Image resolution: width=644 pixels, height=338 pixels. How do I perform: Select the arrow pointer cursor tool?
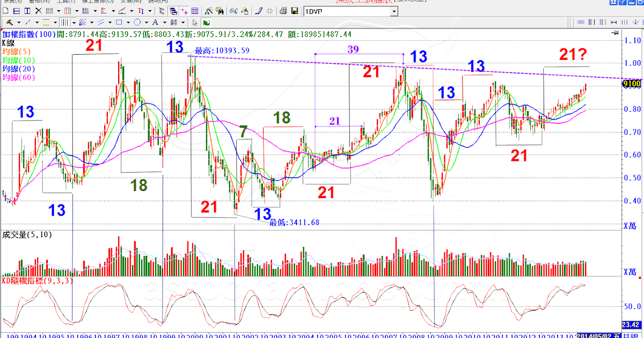[x=195, y=23]
